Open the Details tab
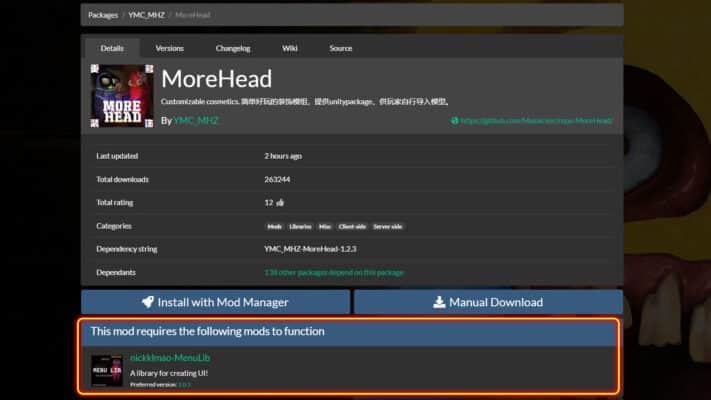The height and width of the screenshot is (400, 711). click(112, 48)
